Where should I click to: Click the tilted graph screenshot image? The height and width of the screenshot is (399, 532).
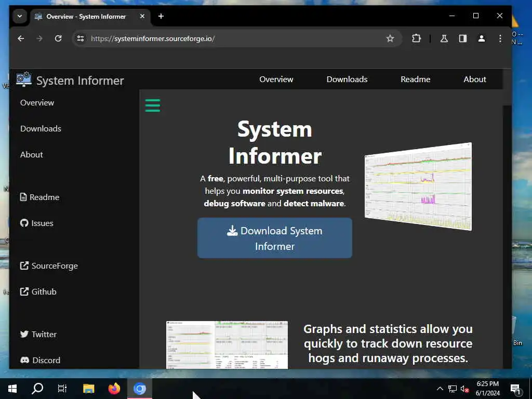(x=418, y=187)
